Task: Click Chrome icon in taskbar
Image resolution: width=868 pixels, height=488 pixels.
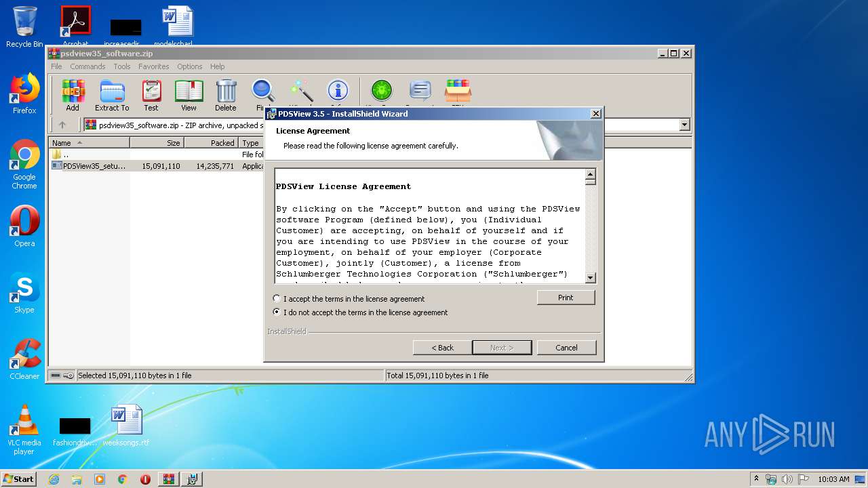Action: pos(122,479)
